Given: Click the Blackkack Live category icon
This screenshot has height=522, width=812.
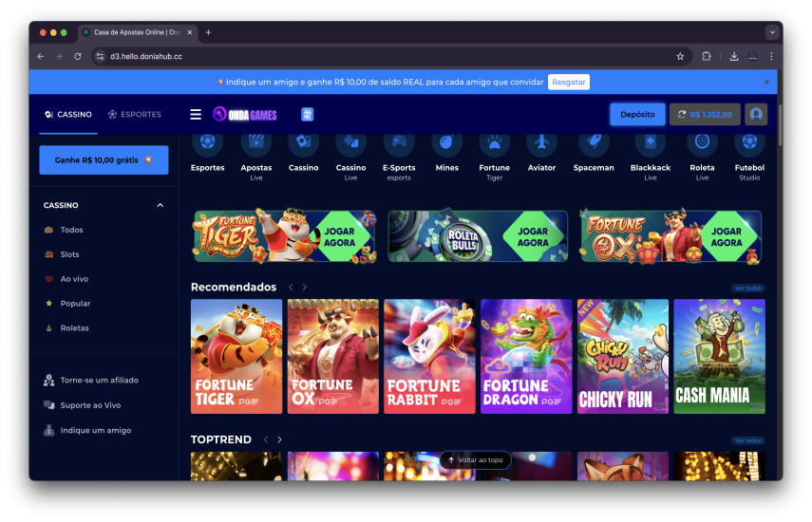Looking at the screenshot, I should 651,143.
